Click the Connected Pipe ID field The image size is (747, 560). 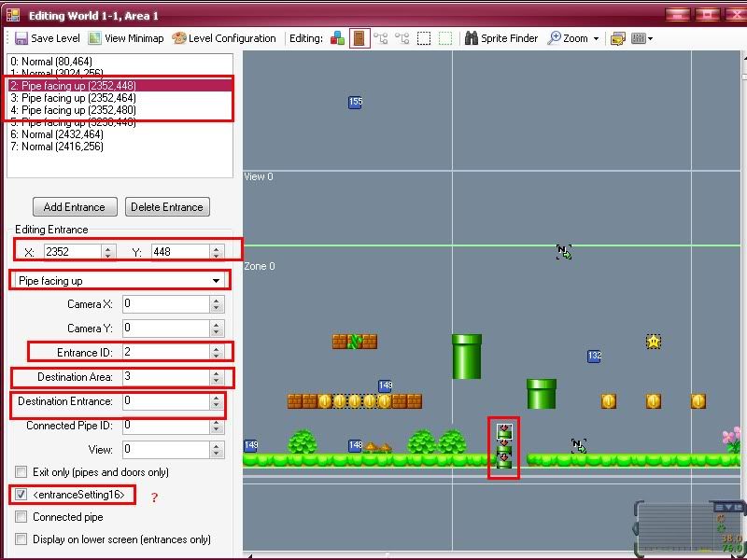tap(166, 426)
